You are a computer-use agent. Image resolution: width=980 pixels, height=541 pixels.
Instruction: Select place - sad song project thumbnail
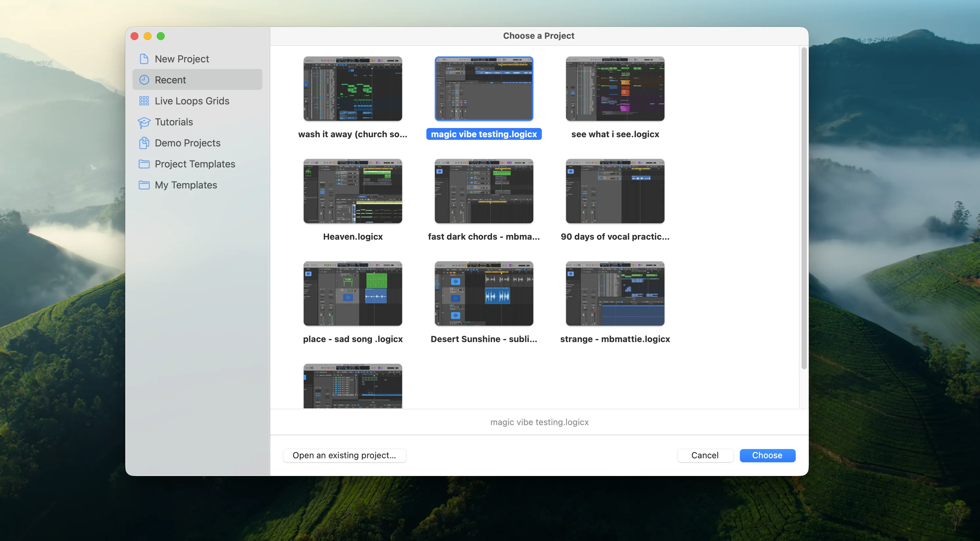click(x=353, y=293)
